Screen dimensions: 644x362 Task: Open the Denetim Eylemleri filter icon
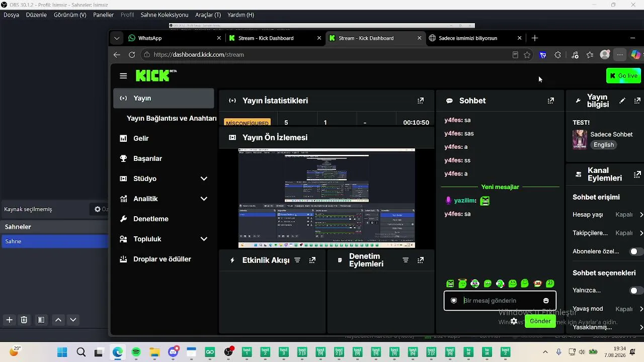pos(406,260)
